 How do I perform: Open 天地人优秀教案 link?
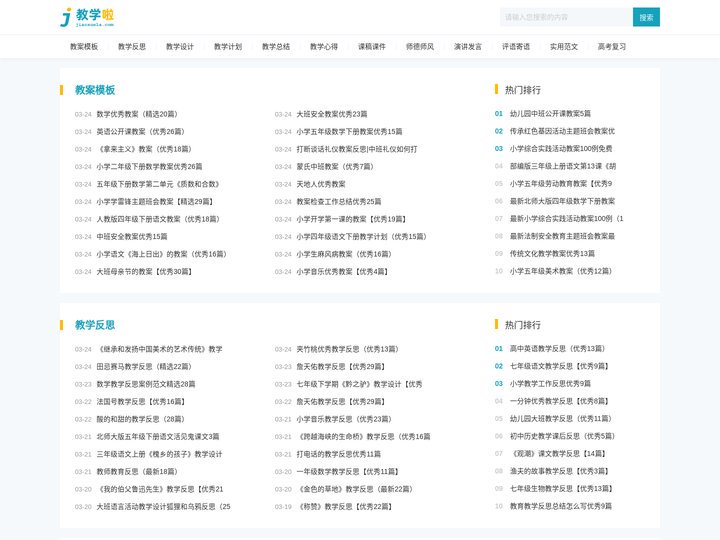(x=321, y=184)
